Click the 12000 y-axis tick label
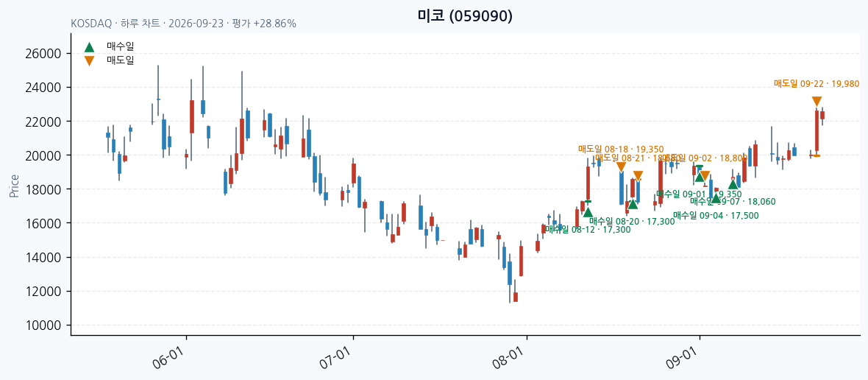The height and width of the screenshot is (380, 868). [x=42, y=292]
